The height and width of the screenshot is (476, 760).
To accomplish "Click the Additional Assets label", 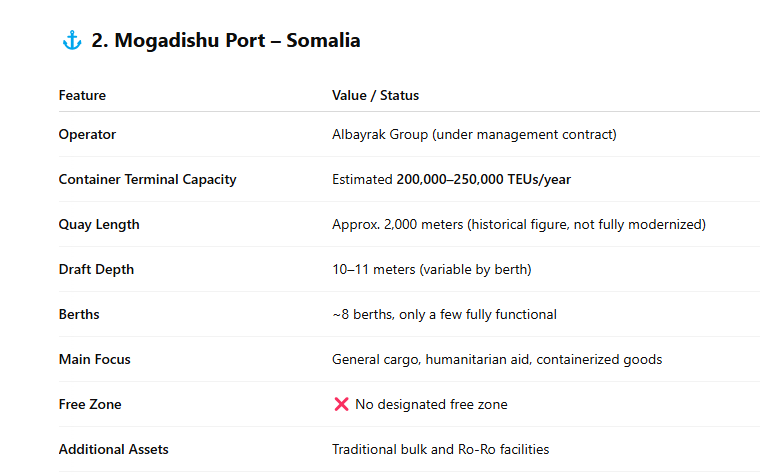I will click(x=113, y=449).
